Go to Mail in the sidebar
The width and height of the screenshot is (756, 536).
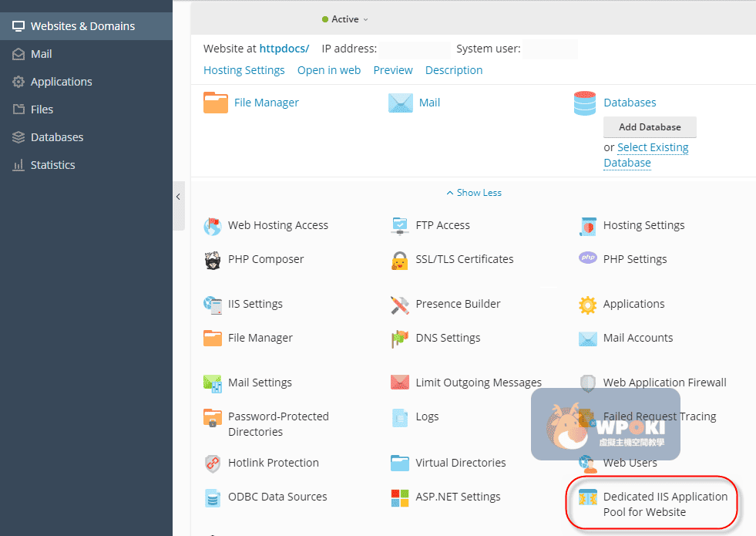(x=41, y=54)
